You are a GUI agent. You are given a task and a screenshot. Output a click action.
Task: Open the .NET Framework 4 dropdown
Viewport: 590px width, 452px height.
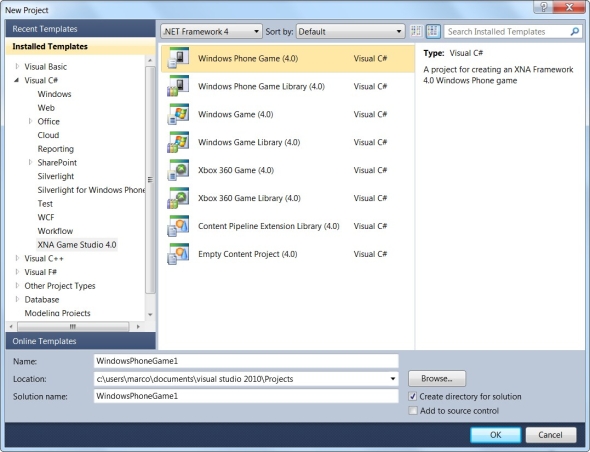coord(211,32)
